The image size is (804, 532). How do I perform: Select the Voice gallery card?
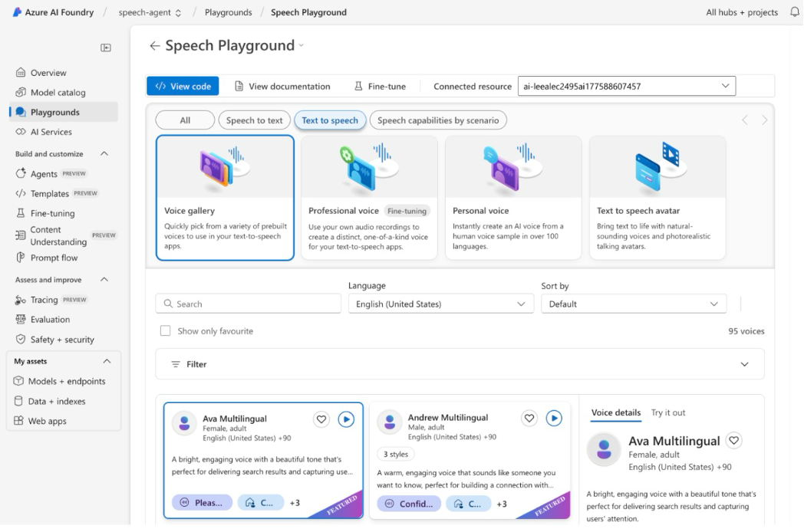coord(225,198)
